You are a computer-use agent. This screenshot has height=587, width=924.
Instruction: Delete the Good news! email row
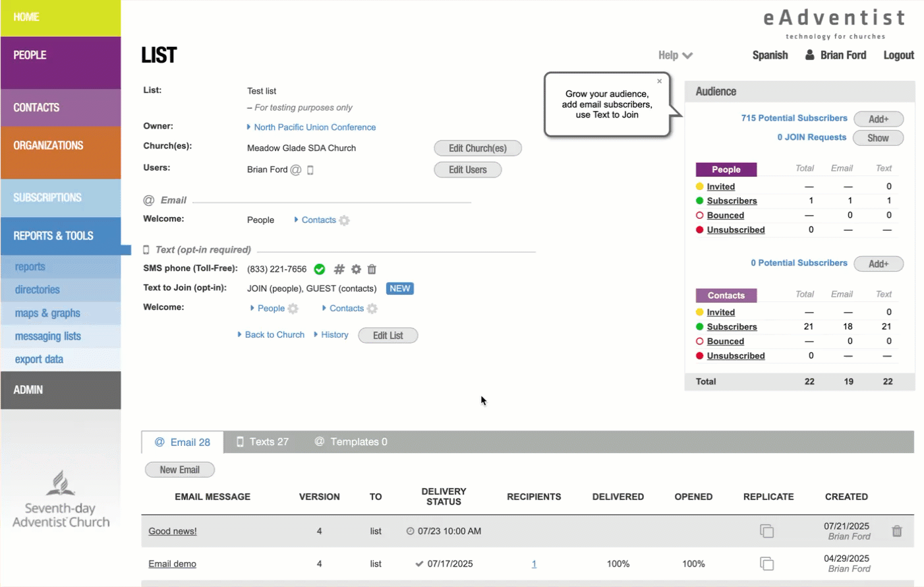[x=897, y=531]
